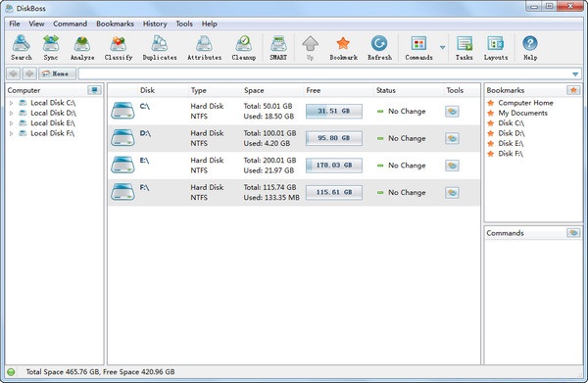Open the Commands dropdown arrow in toolbar
The height and width of the screenshot is (383, 588).
click(x=443, y=48)
